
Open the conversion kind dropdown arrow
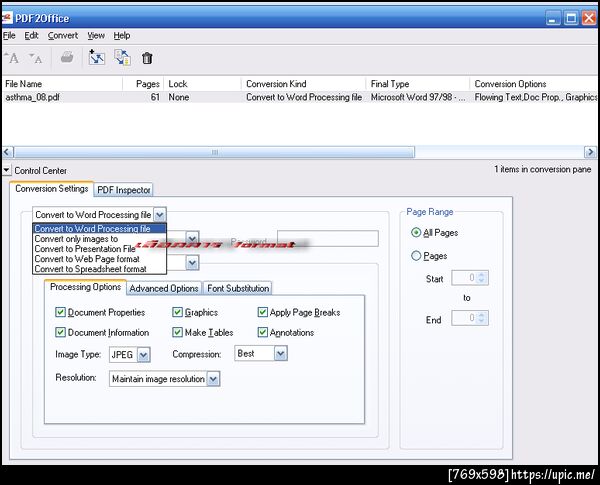160,215
